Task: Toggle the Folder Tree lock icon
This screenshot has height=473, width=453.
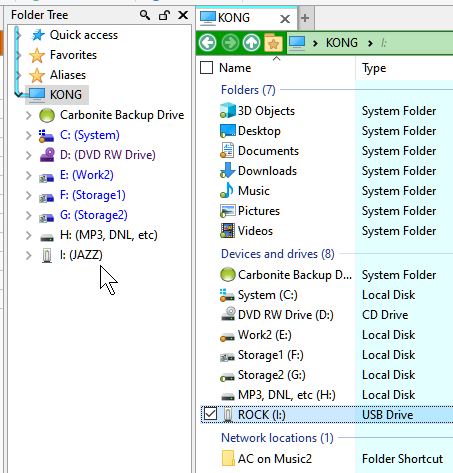Action: (164, 15)
